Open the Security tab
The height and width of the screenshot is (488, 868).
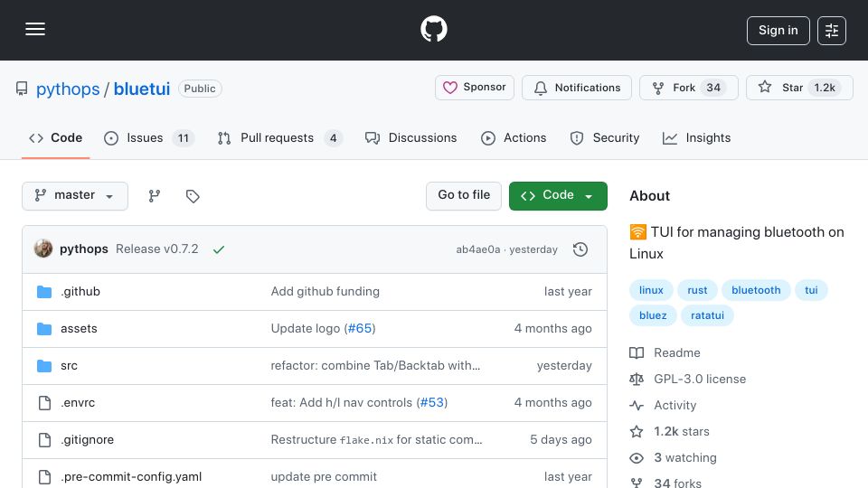point(605,137)
